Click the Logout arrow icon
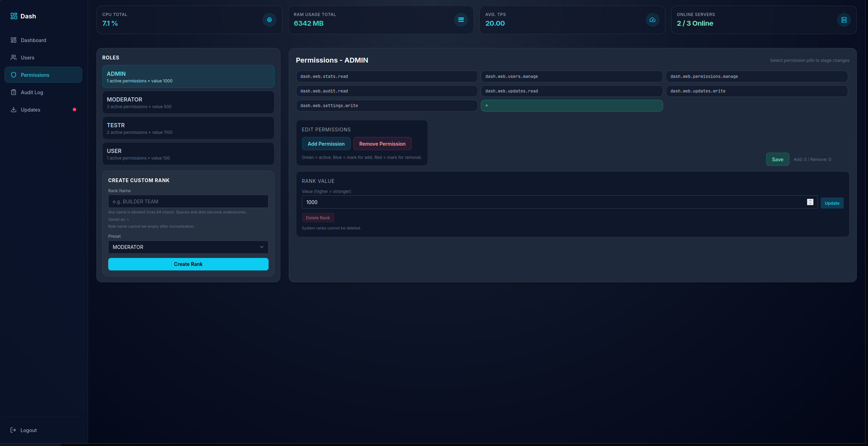This screenshot has width=868, height=446. (13, 430)
